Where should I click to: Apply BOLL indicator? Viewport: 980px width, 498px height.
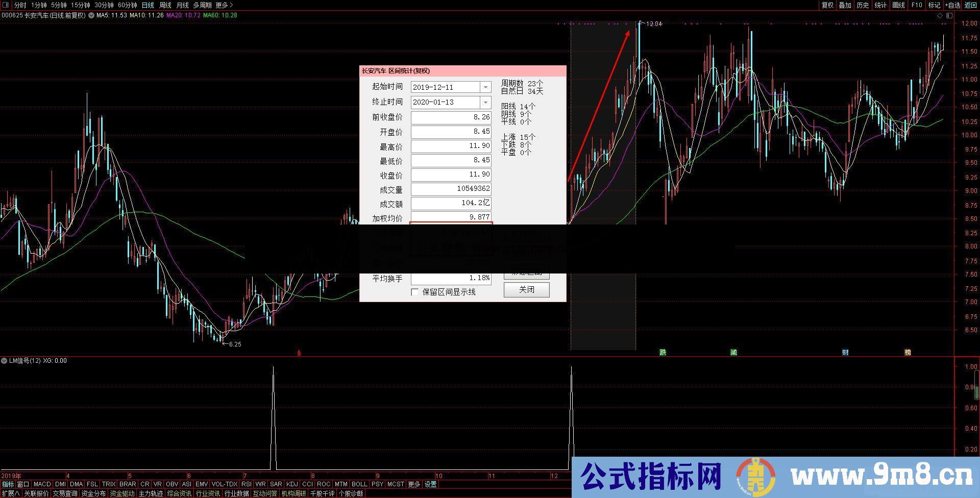coord(359,484)
